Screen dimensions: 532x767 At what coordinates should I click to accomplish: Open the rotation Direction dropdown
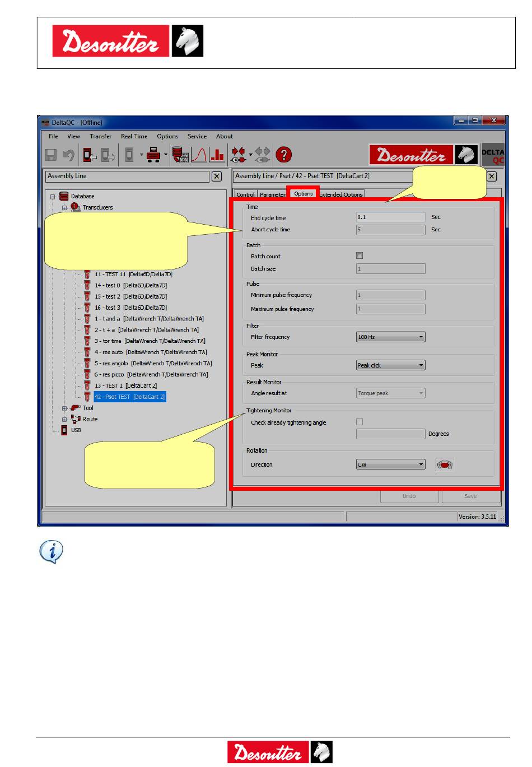coord(391,464)
